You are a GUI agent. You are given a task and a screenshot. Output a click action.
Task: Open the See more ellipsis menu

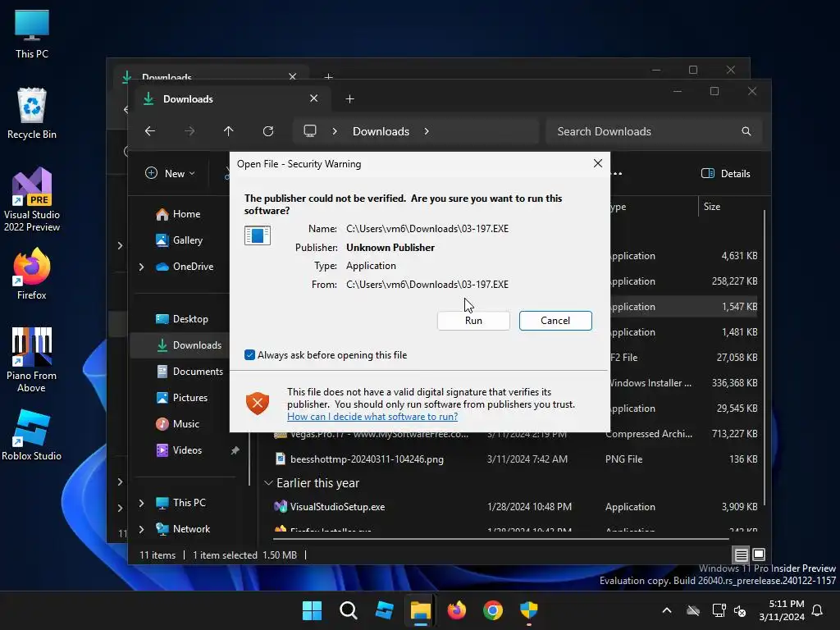click(x=617, y=174)
